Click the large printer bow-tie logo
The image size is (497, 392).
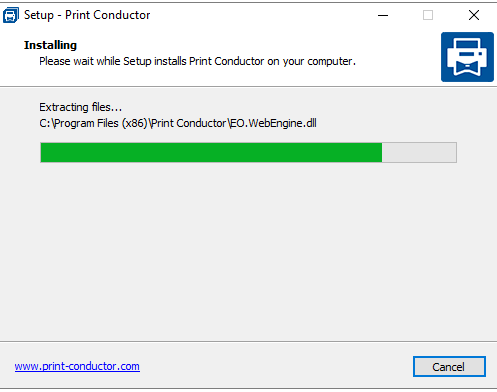467,57
